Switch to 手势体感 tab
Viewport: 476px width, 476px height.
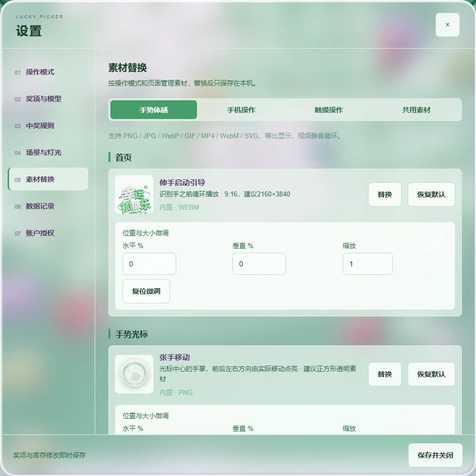(x=153, y=109)
